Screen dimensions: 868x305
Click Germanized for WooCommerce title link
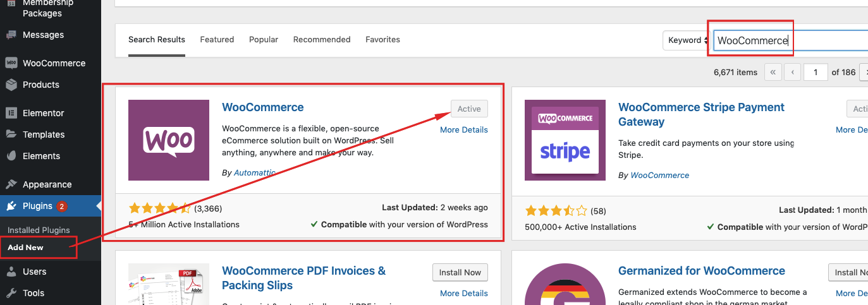tap(702, 271)
